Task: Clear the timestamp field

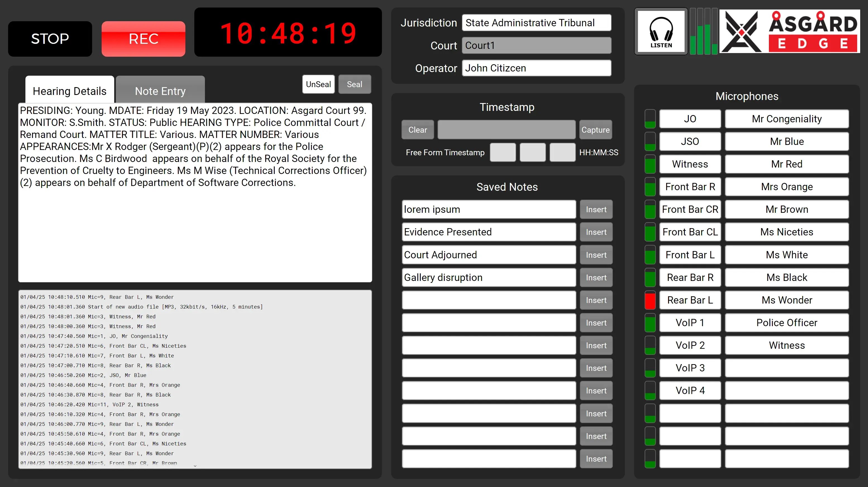Action: click(x=417, y=129)
